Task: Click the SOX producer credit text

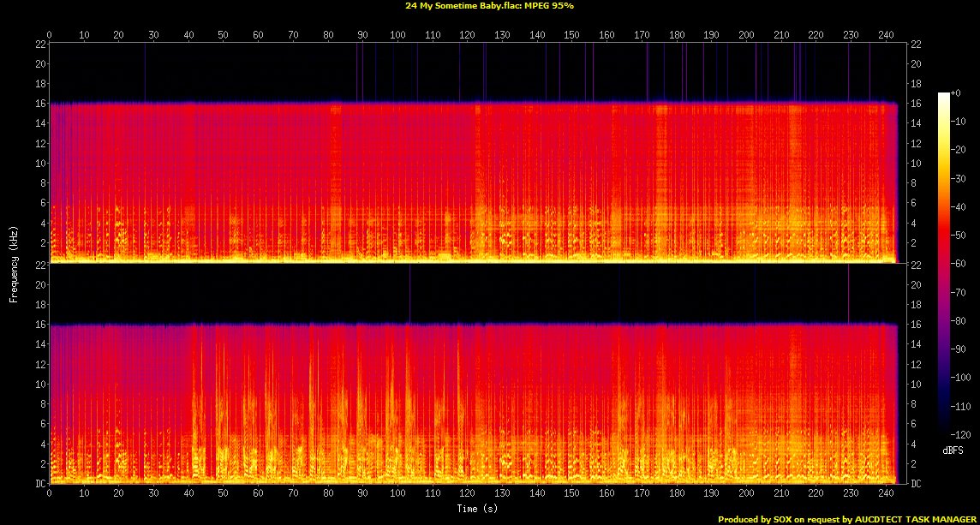Action: (x=847, y=519)
